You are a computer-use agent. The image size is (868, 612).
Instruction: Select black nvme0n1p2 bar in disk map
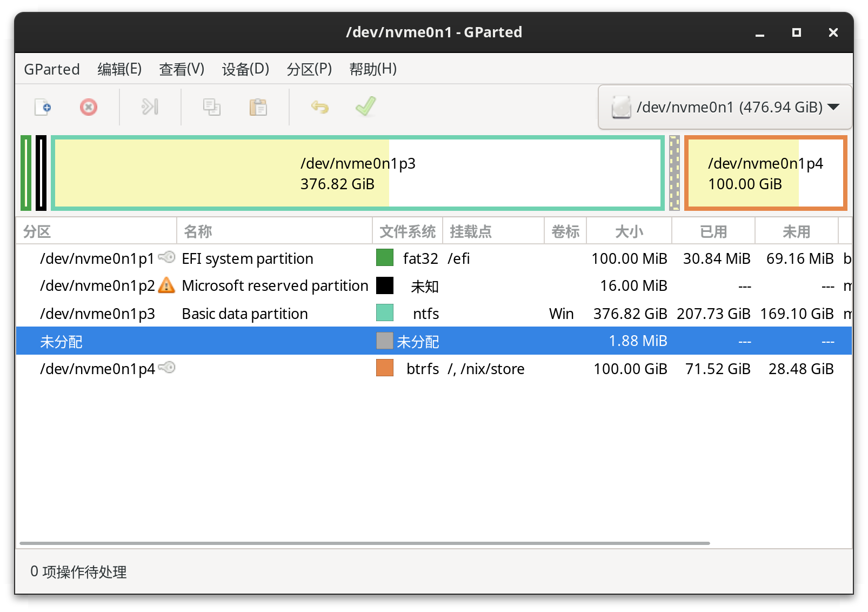[41, 173]
